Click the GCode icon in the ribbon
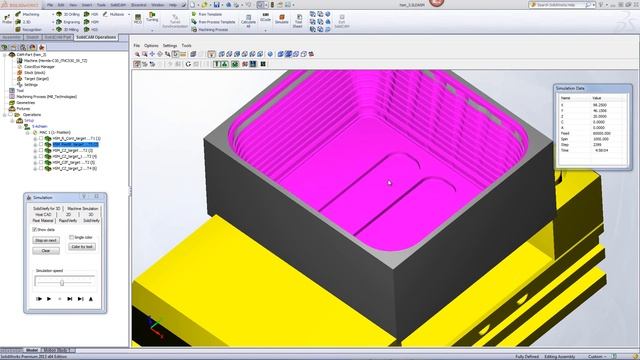Screen dimensions: 640x360 [x=265, y=17]
